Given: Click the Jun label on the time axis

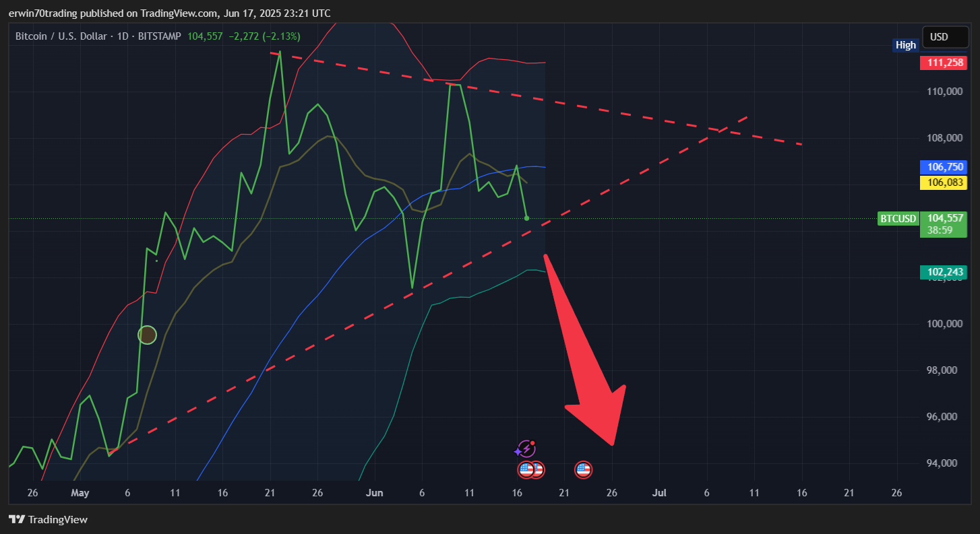Looking at the screenshot, I should tap(374, 493).
